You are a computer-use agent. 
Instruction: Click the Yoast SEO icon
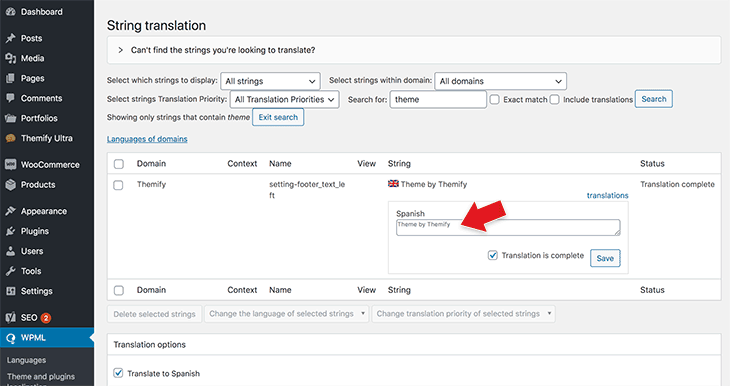[10, 318]
